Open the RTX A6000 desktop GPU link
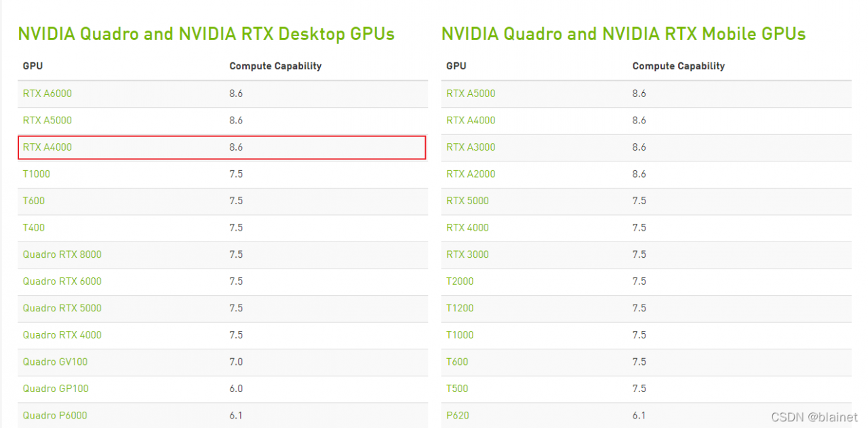The width and height of the screenshot is (868, 428). (47, 94)
